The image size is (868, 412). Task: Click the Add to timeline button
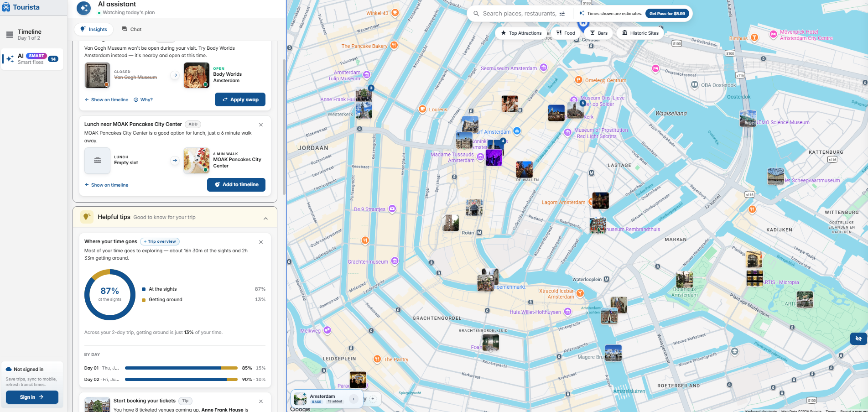click(236, 185)
